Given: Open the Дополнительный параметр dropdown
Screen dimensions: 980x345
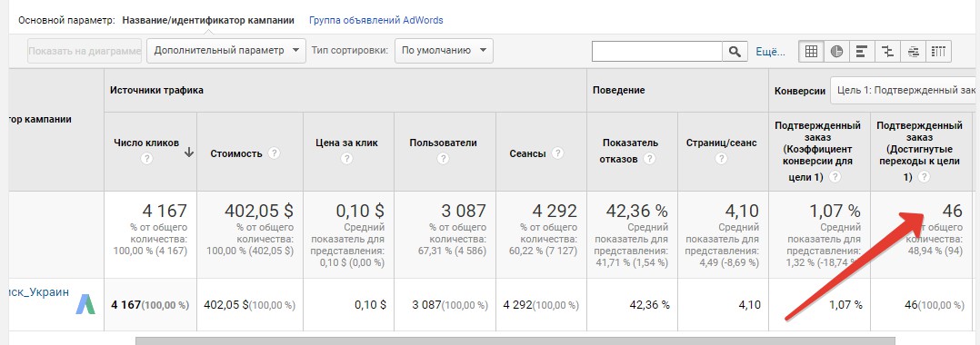Looking at the screenshot, I should tap(226, 51).
